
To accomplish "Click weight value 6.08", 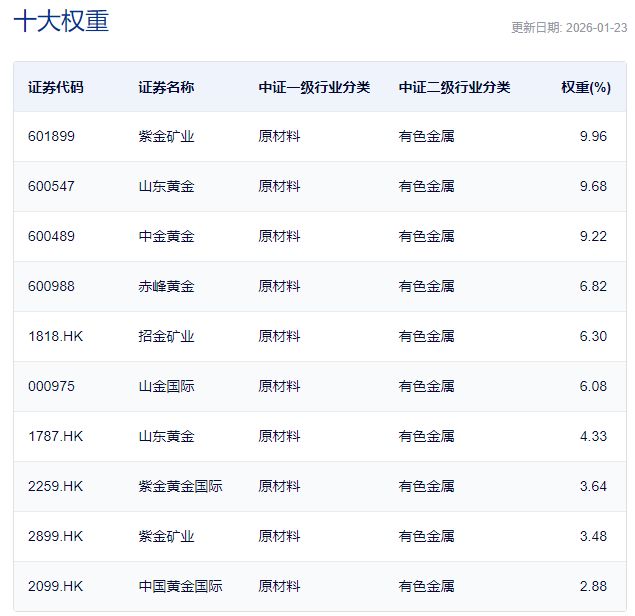I will [x=593, y=386].
